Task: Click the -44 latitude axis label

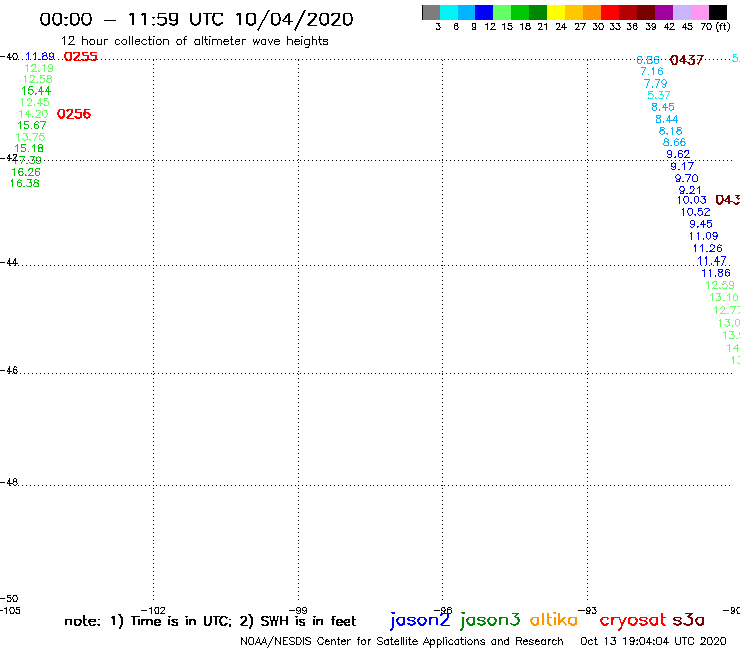Action: (9, 262)
